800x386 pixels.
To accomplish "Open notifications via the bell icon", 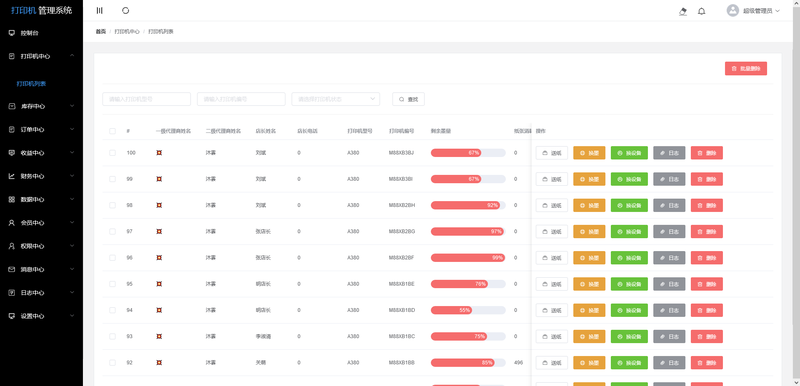I will click(702, 11).
